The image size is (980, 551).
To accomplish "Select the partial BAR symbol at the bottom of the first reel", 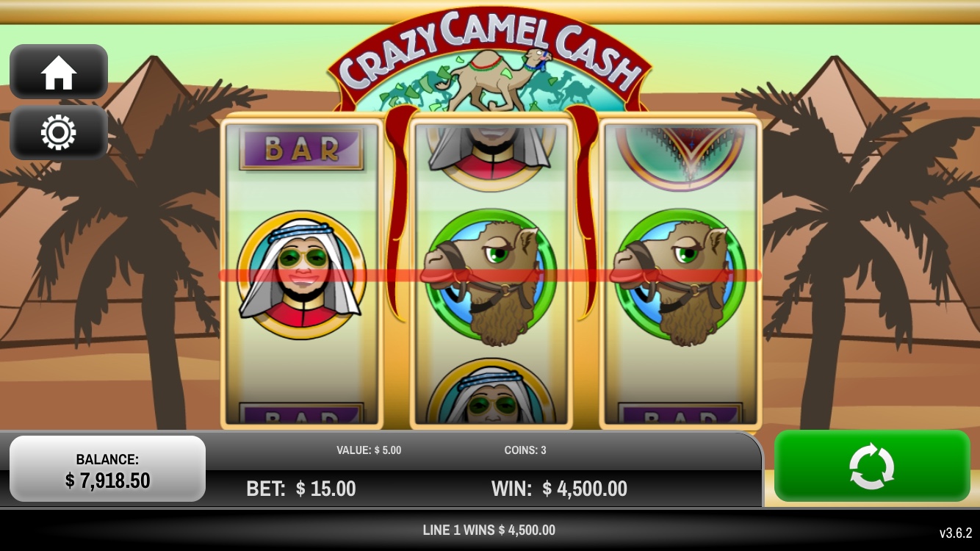I will click(301, 414).
